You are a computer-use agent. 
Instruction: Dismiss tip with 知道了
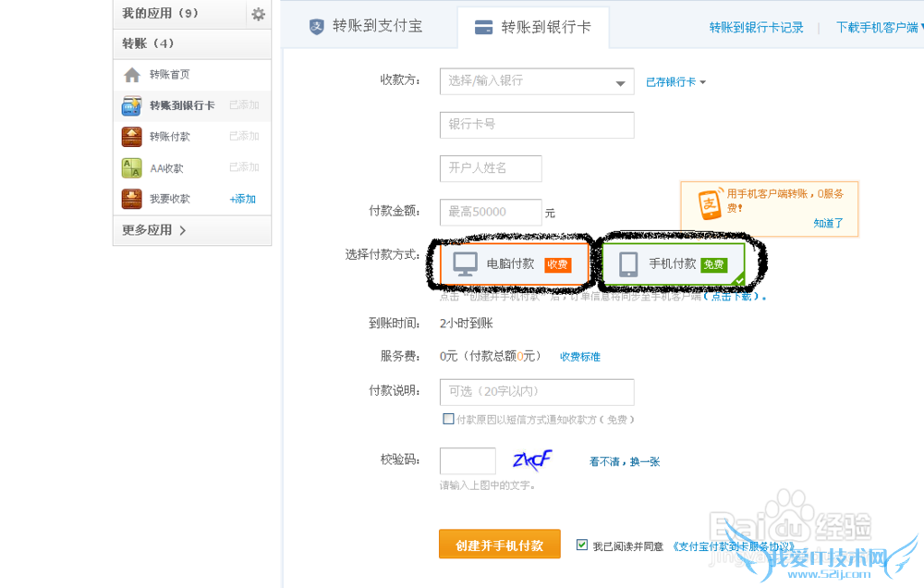pos(828,223)
